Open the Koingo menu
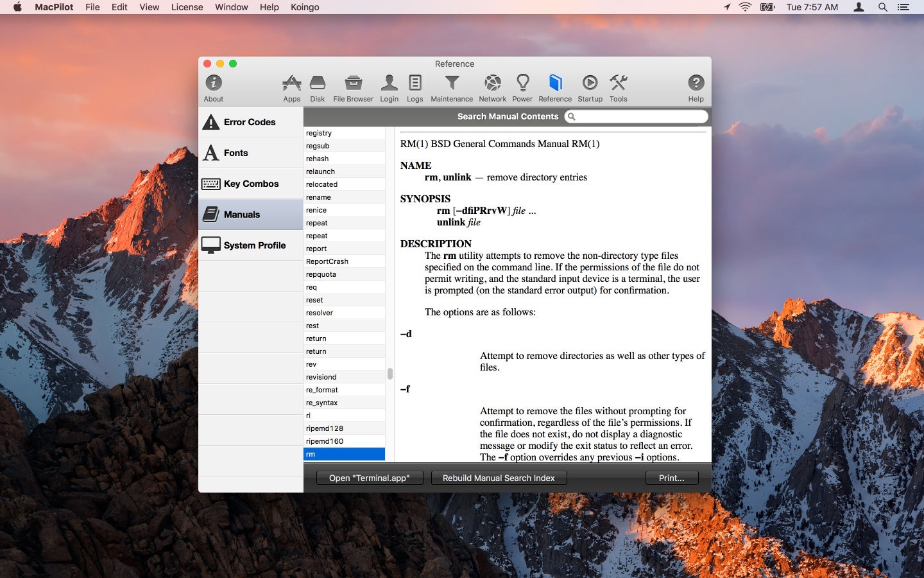924x578 pixels. (305, 7)
